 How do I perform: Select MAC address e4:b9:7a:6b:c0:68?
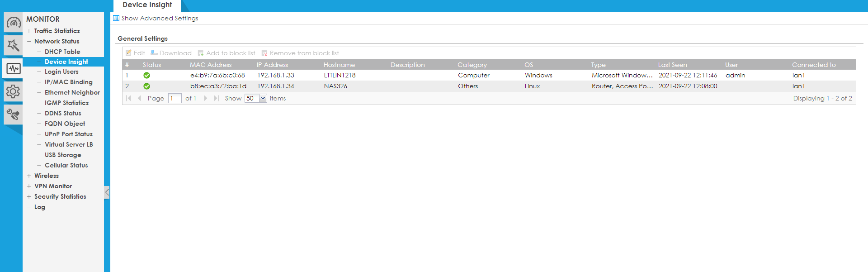pyautogui.click(x=217, y=75)
